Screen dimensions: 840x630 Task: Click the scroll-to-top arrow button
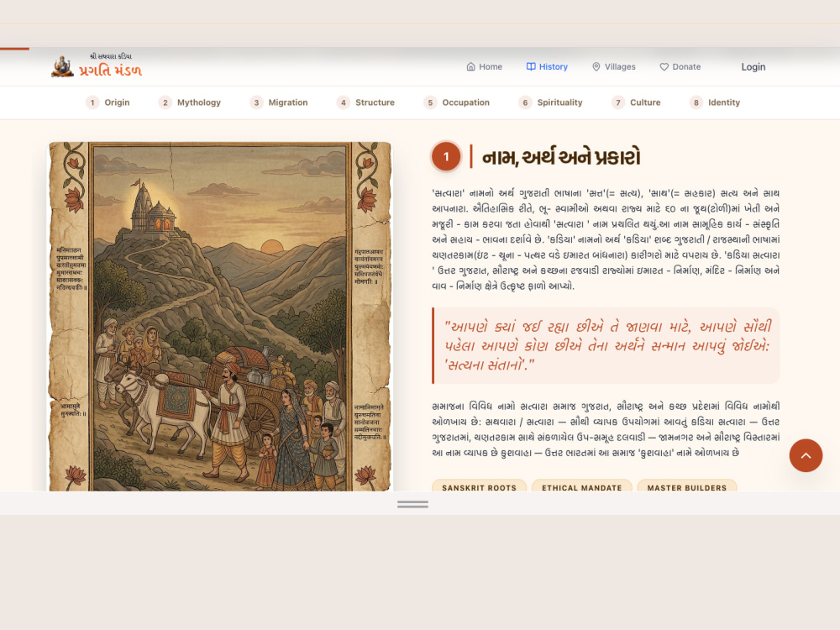coord(806,455)
